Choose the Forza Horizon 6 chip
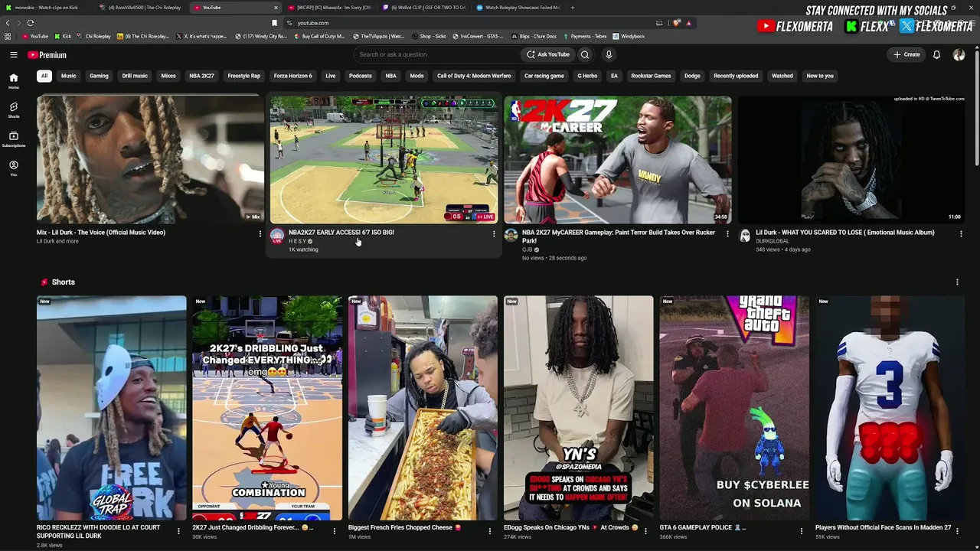 293,76
